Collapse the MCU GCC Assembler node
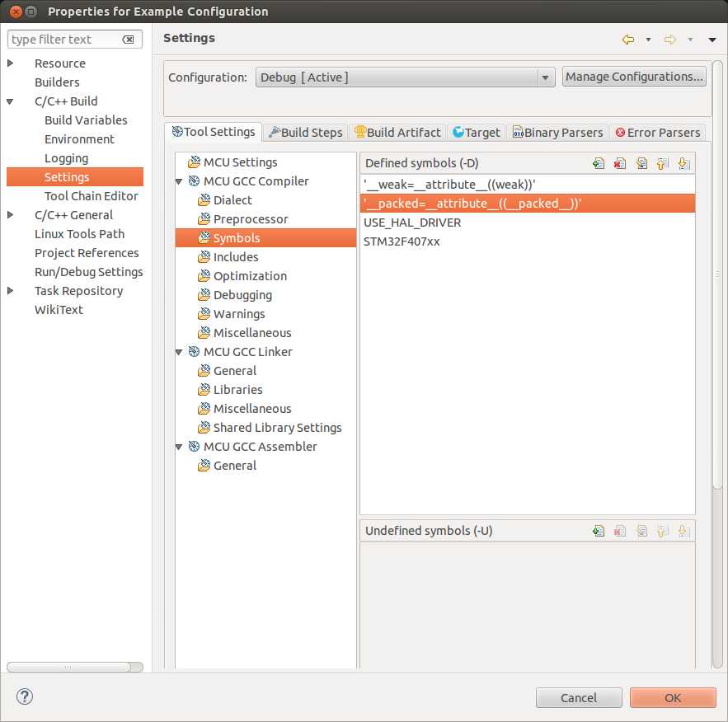The height and width of the screenshot is (722, 728). [179, 447]
